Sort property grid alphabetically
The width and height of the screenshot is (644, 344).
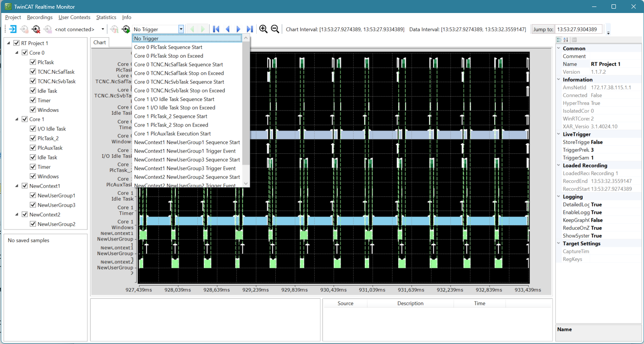[x=566, y=40]
